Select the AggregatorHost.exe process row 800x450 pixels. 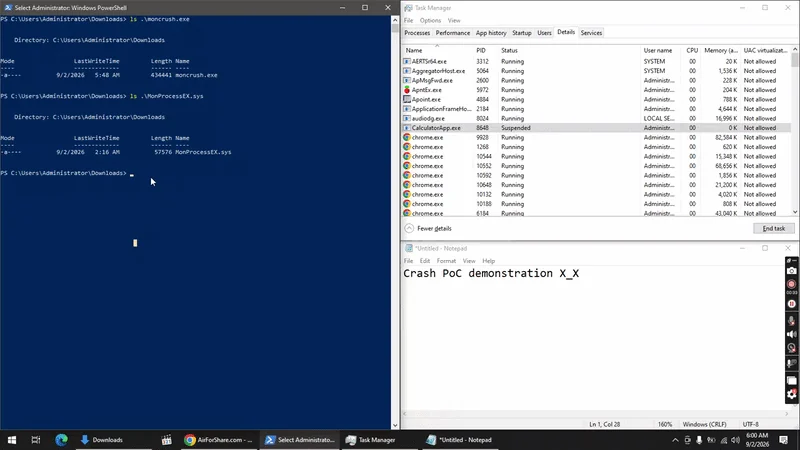pos(596,71)
